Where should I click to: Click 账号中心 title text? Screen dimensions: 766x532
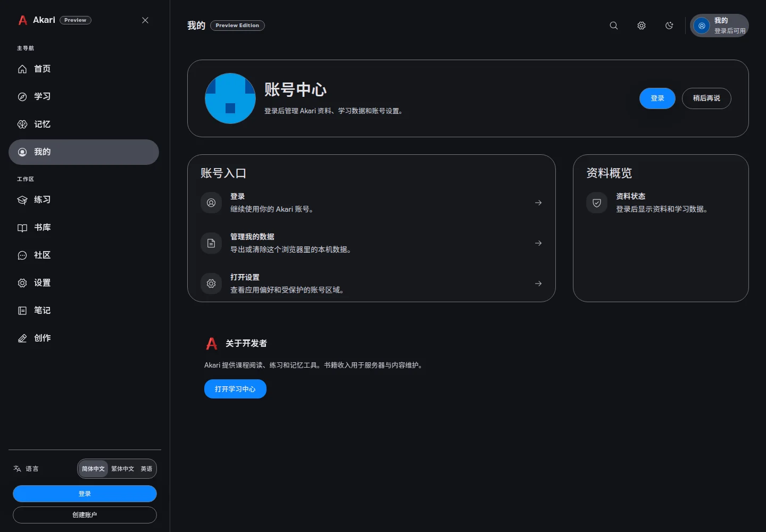coord(295,89)
